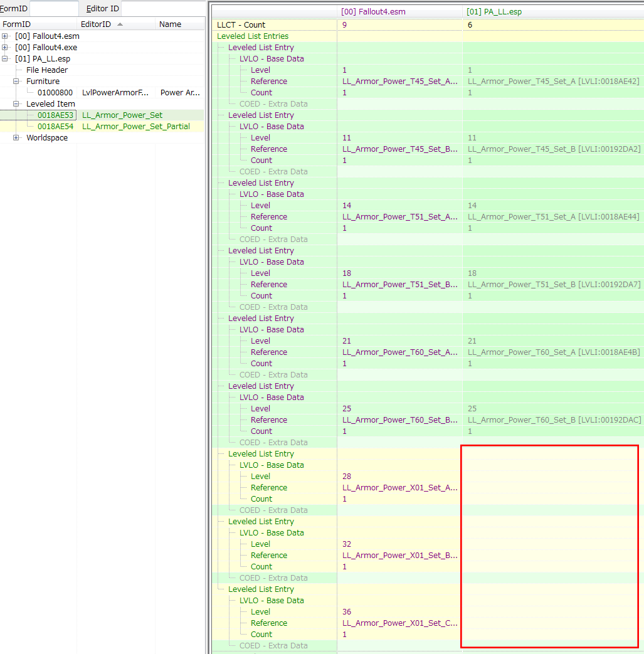Select record 01000800 LvlPowerArmorF
The image size is (644, 654).
pyautogui.click(x=102, y=93)
